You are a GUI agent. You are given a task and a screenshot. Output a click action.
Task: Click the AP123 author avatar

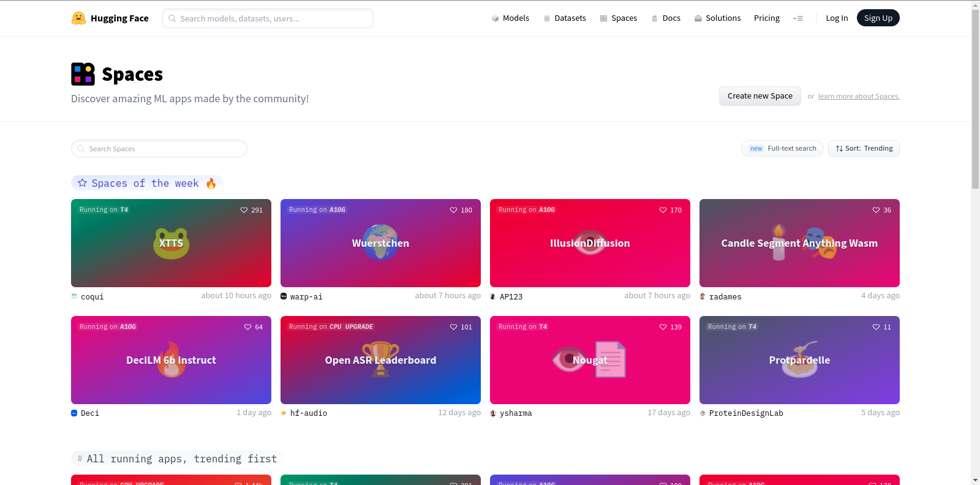coord(493,296)
